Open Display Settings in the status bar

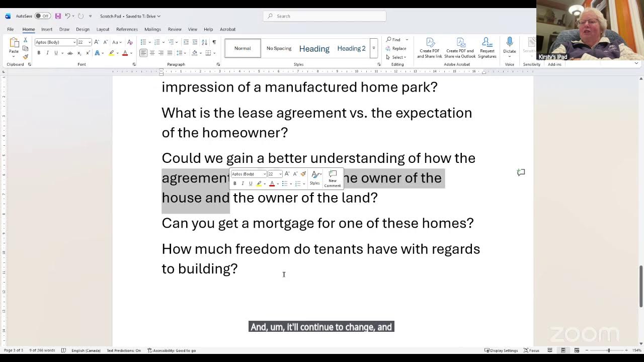tap(501, 350)
